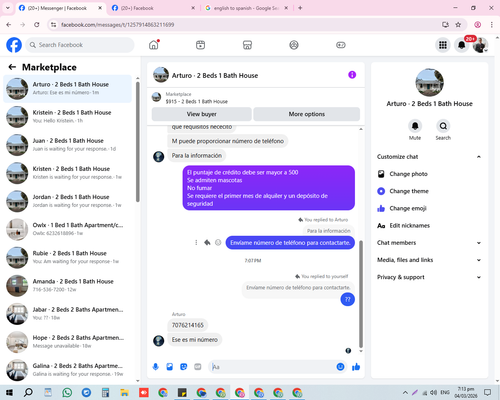
Task: Click the More options button
Action: [x=307, y=114]
